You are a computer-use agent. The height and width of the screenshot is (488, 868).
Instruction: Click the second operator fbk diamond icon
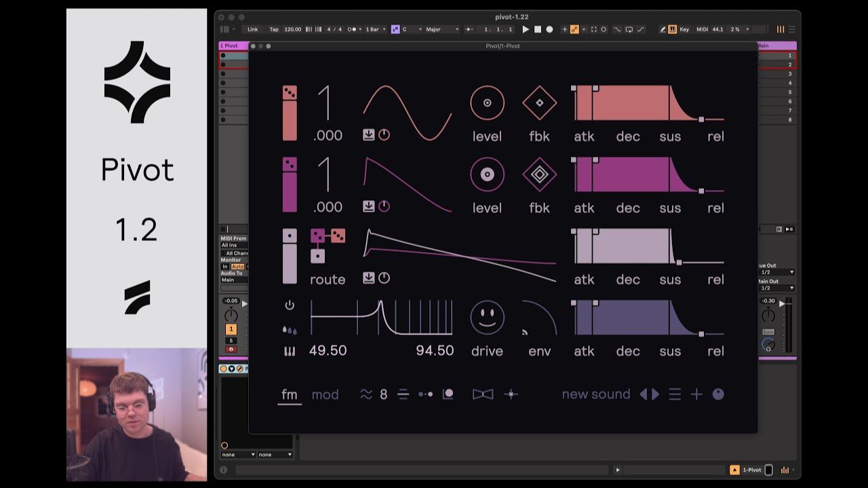[539, 174]
